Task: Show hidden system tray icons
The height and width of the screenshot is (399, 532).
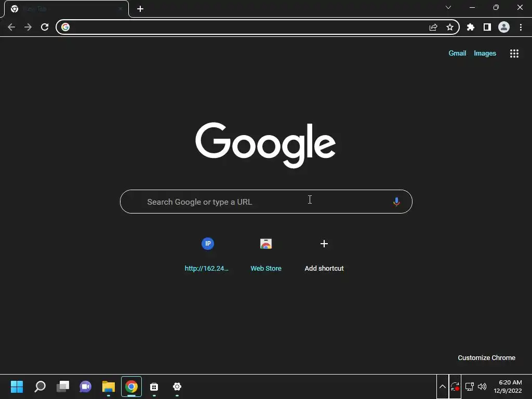Action: tap(443, 387)
